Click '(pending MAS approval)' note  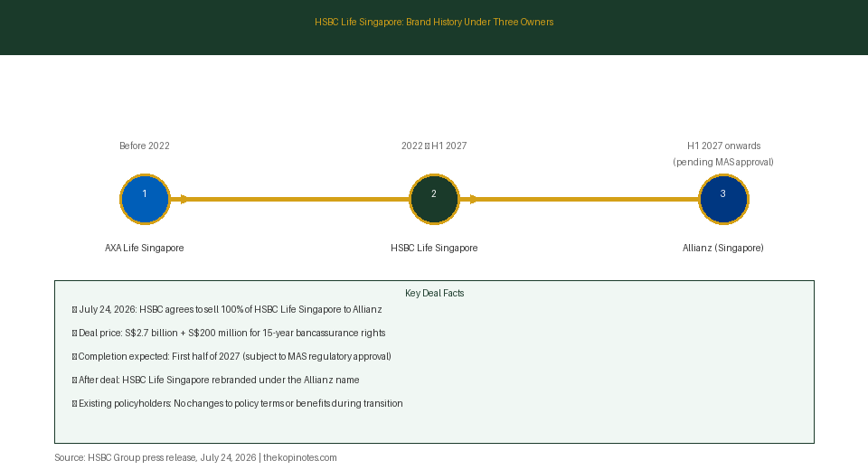[723, 162]
